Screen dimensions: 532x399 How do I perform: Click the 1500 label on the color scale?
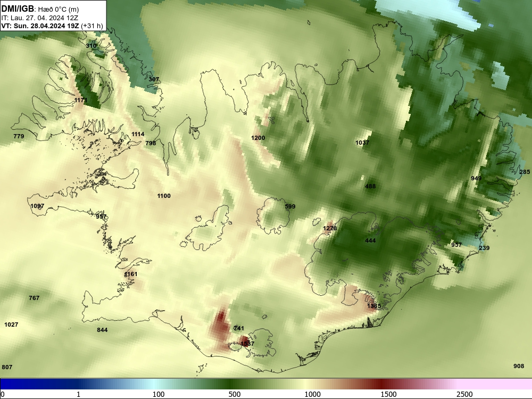(x=388, y=394)
